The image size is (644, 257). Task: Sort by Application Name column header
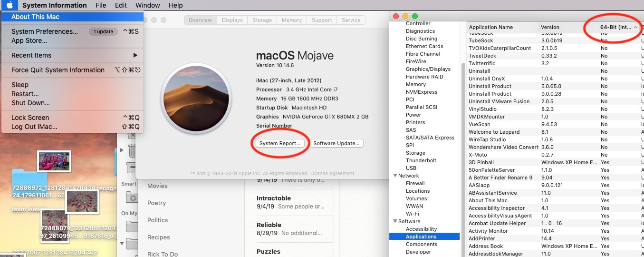click(x=503, y=27)
